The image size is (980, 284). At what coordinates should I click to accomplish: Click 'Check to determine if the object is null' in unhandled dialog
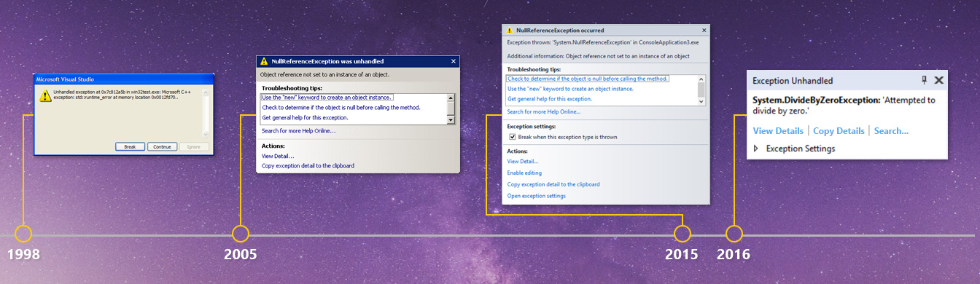[x=341, y=107]
